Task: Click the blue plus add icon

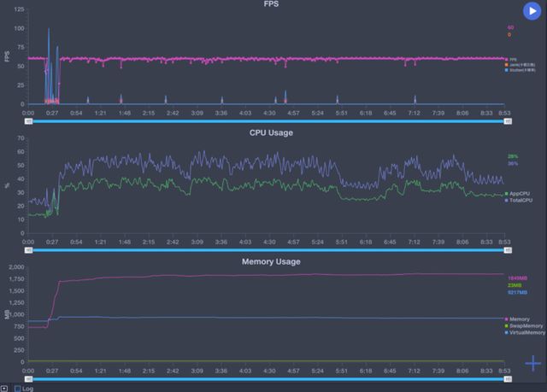Action: coord(533,363)
